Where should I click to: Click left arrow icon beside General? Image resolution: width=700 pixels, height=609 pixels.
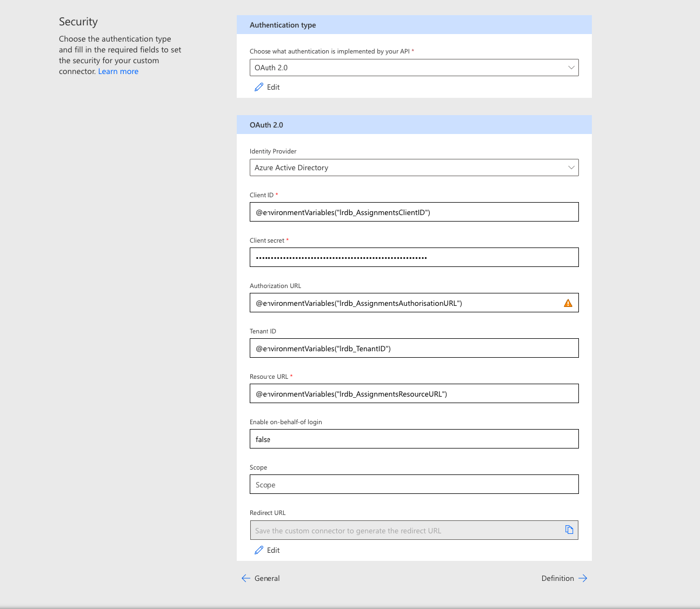point(246,578)
